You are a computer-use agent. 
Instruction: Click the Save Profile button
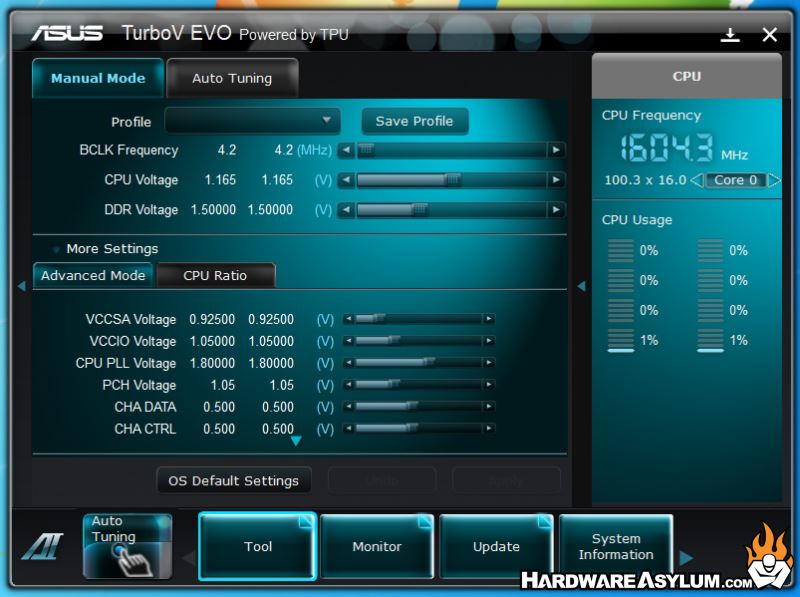click(414, 121)
